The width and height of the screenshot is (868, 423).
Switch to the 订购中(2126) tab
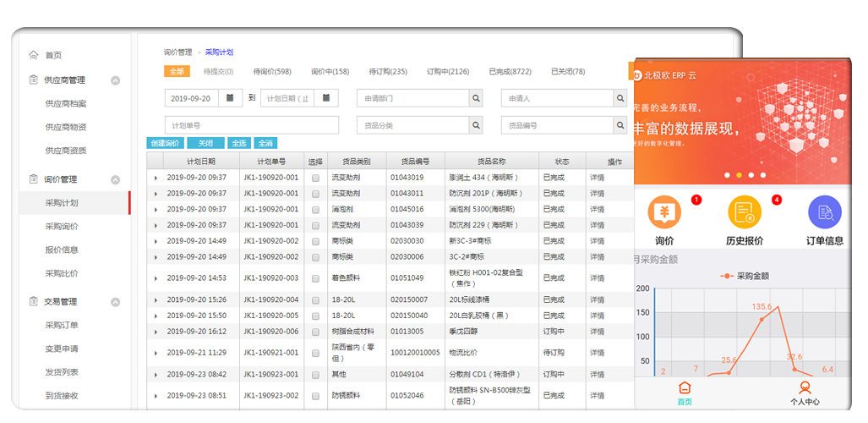pyautogui.click(x=448, y=72)
